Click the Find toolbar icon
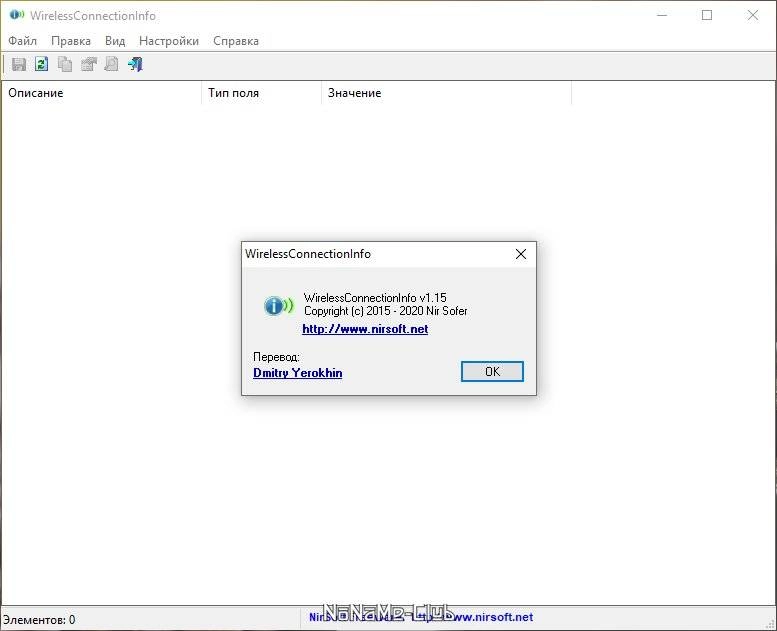The height and width of the screenshot is (631, 777). pos(111,64)
